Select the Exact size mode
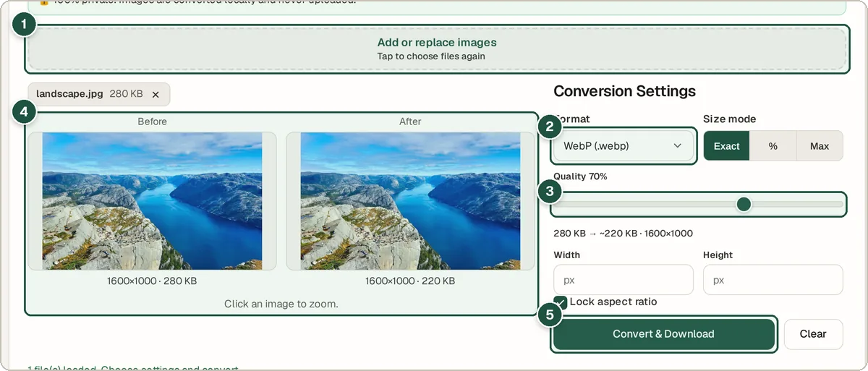The image size is (868, 371). pos(726,146)
